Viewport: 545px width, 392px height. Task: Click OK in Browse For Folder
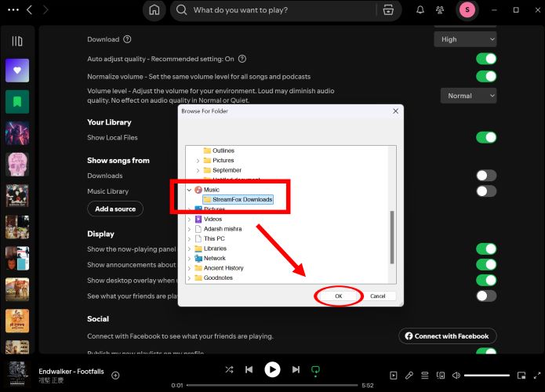point(338,296)
